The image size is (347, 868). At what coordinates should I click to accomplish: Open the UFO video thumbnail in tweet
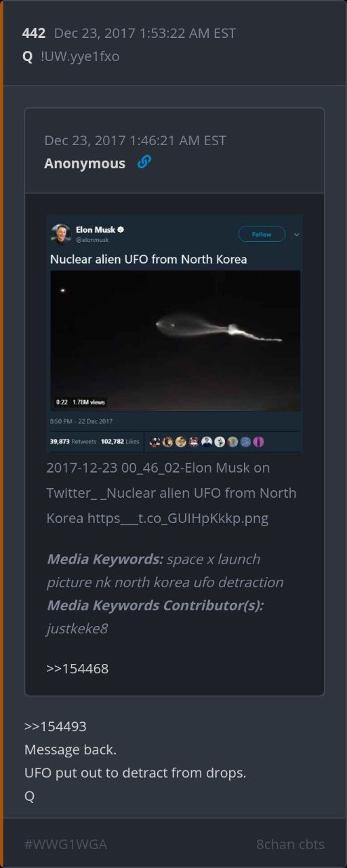click(176, 340)
